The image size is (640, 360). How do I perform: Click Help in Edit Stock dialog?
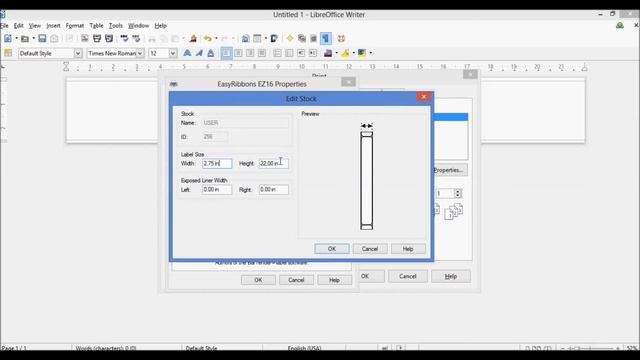408,249
